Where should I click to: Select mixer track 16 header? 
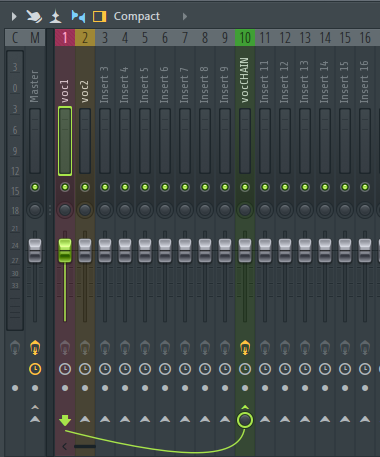(x=365, y=38)
